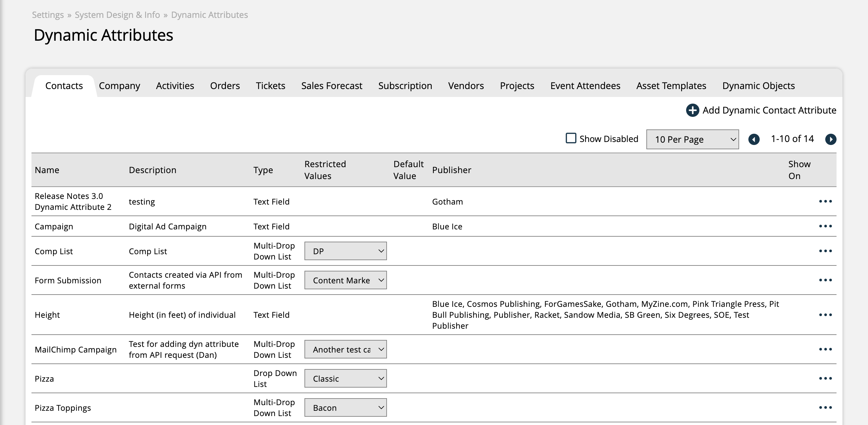Screen dimensions: 868x425
Task: Open three-dot menu for Campaign row
Action: [x=825, y=226]
